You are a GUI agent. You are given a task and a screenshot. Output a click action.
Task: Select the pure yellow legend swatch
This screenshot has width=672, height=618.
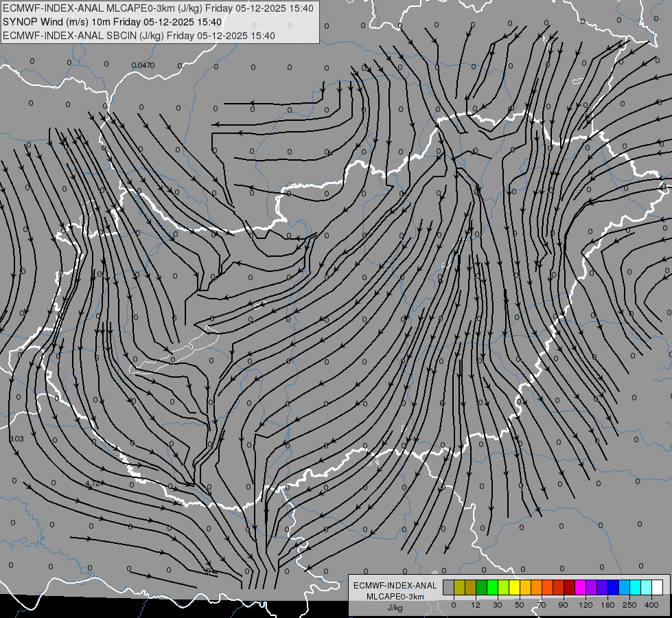point(515,587)
